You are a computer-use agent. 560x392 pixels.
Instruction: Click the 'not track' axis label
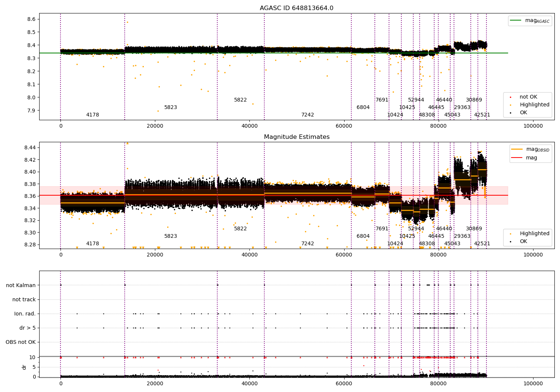click(x=24, y=299)
